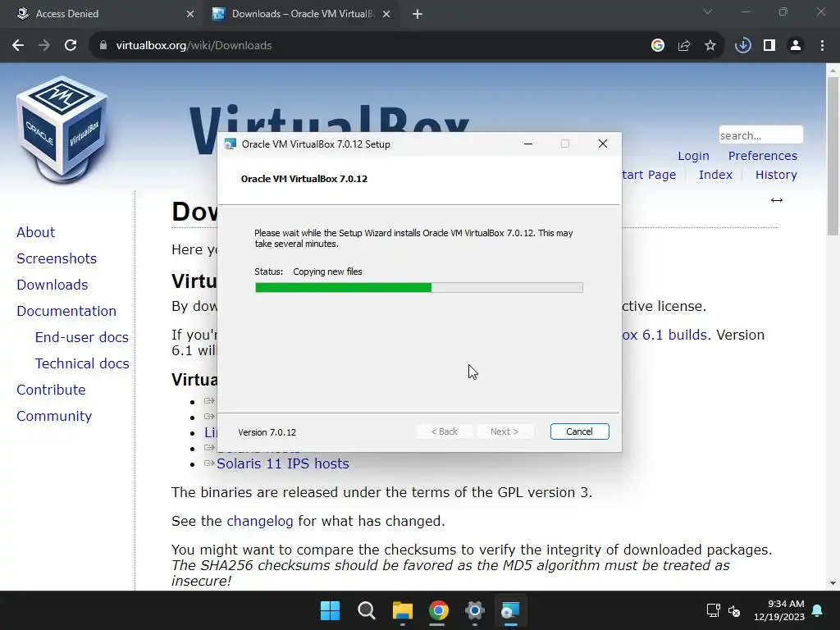Open the notifications bell icon
840x630 pixels.
click(x=818, y=610)
